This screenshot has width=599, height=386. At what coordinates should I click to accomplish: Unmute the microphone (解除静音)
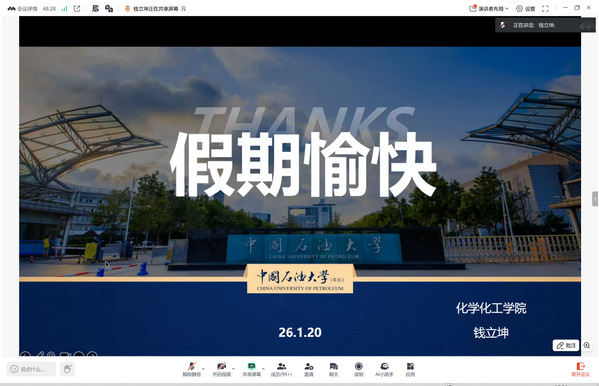[192, 370]
